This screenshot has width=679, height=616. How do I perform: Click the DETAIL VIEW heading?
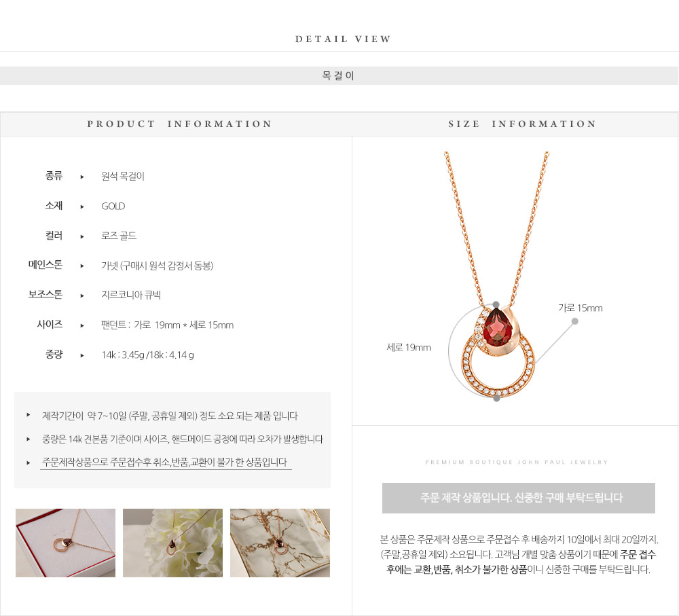tap(343, 39)
